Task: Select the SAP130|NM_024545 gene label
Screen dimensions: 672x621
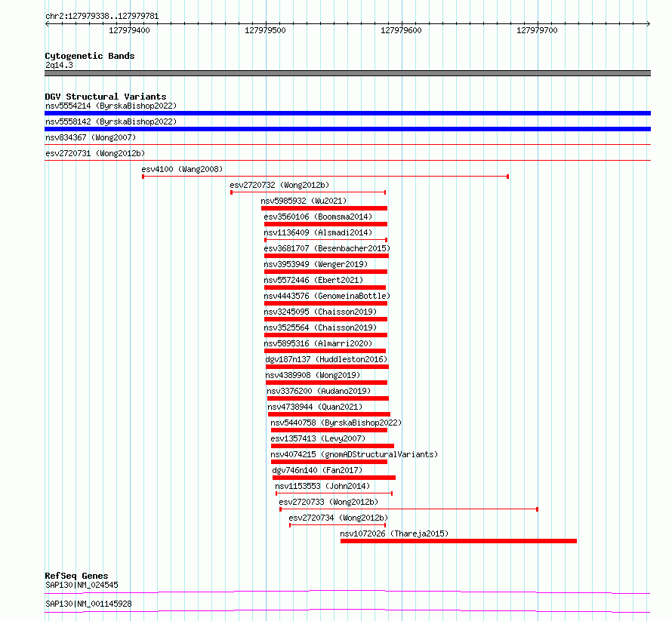Action: (x=82, y=585)
